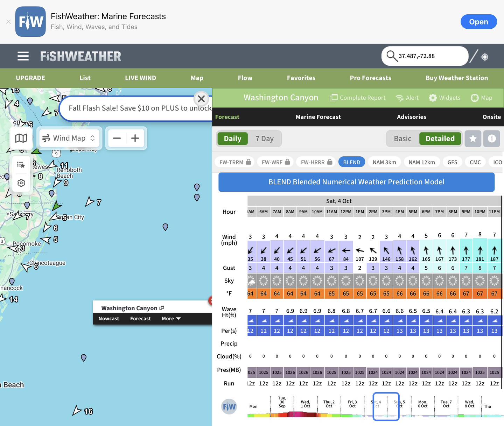Image resolution: width=504 pixels, height=426 pixels.
Task: Click Forecast in map popup
Action: [x=140, y=319]
